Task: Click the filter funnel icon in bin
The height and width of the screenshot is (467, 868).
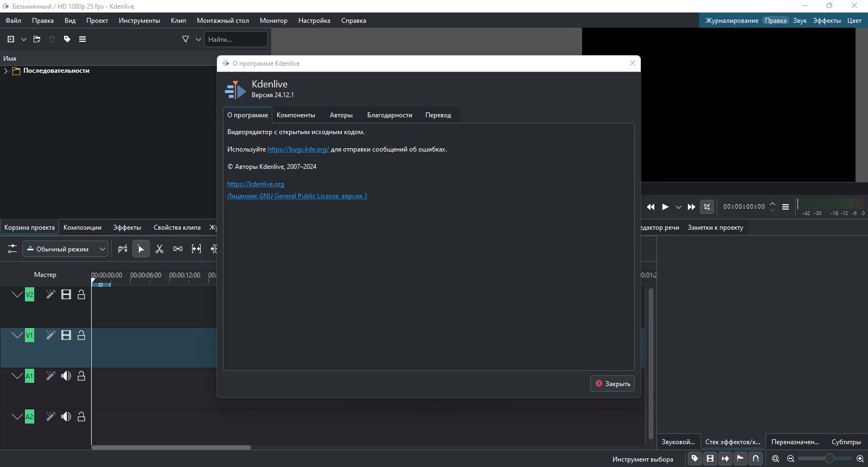Action: tap(186, 39)
